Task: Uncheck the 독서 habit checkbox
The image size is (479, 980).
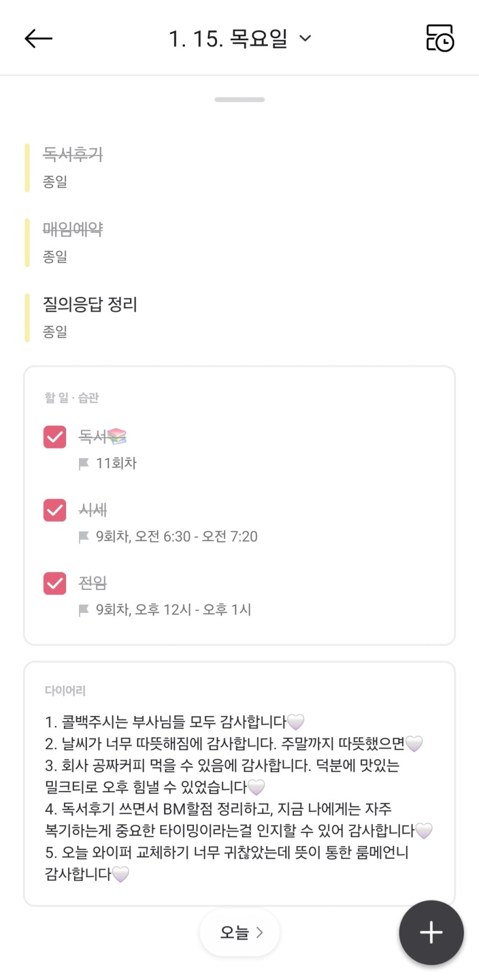Action: click(x=55, y=437)
